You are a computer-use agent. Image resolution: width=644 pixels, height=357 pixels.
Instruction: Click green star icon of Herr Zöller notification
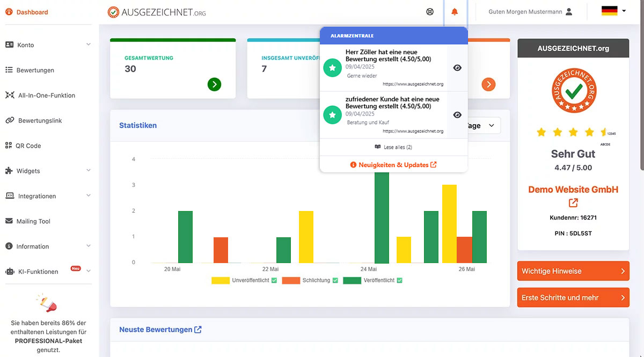click(333, 68)
